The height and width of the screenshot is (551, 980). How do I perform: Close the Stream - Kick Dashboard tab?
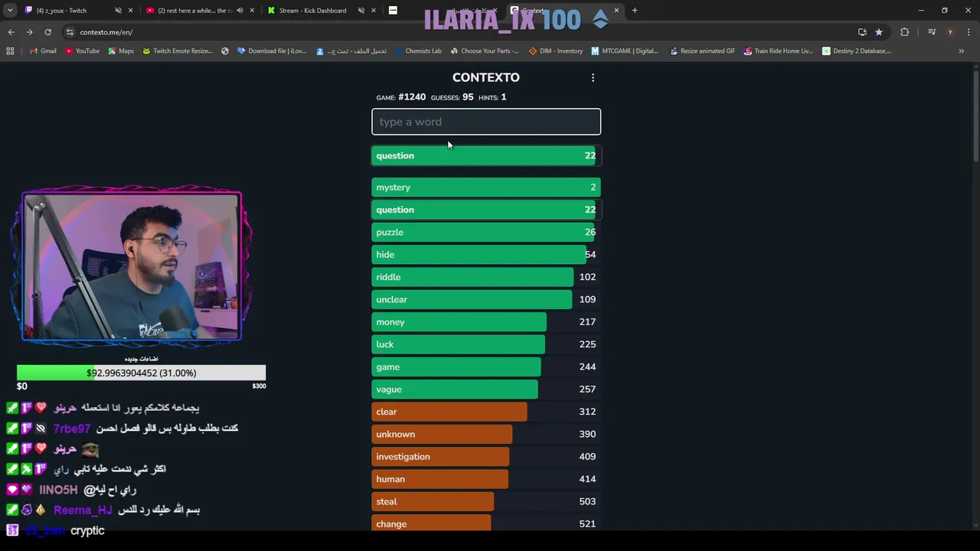click(x=373, y=11)
